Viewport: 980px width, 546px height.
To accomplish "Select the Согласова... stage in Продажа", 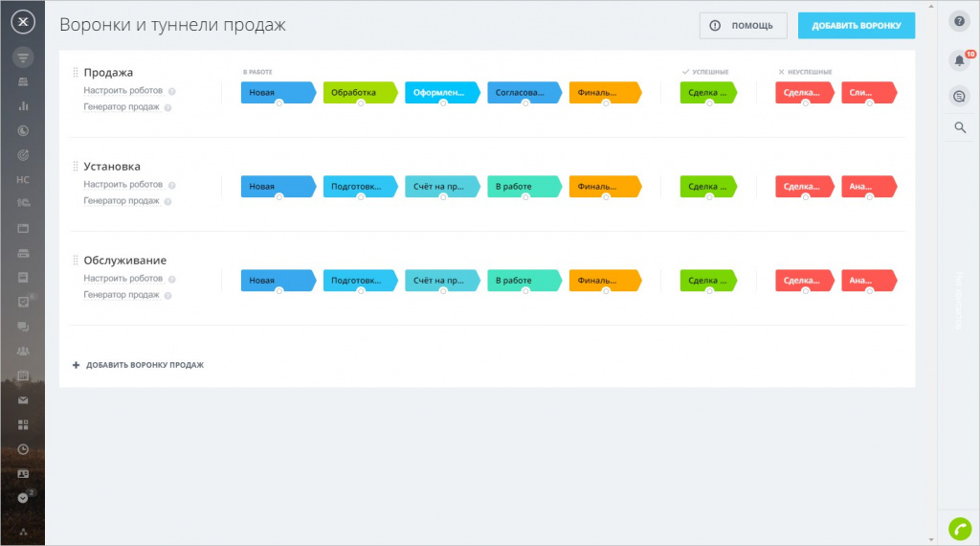I will click(524, 93).
